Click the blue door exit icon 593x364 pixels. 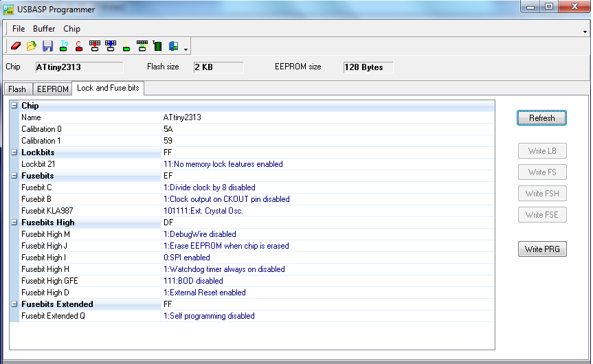pyautogui.click(x=174, y=46)
